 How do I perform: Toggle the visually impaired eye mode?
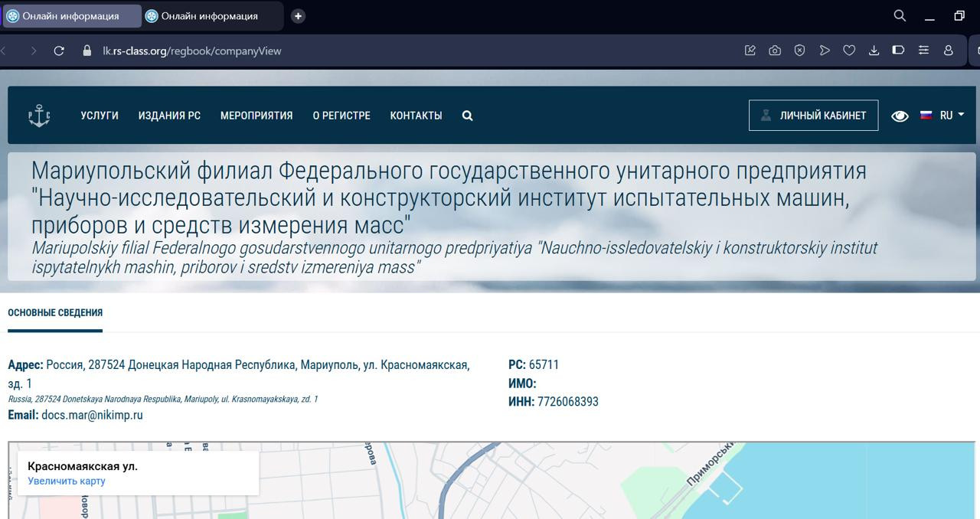tap(900, 116)
